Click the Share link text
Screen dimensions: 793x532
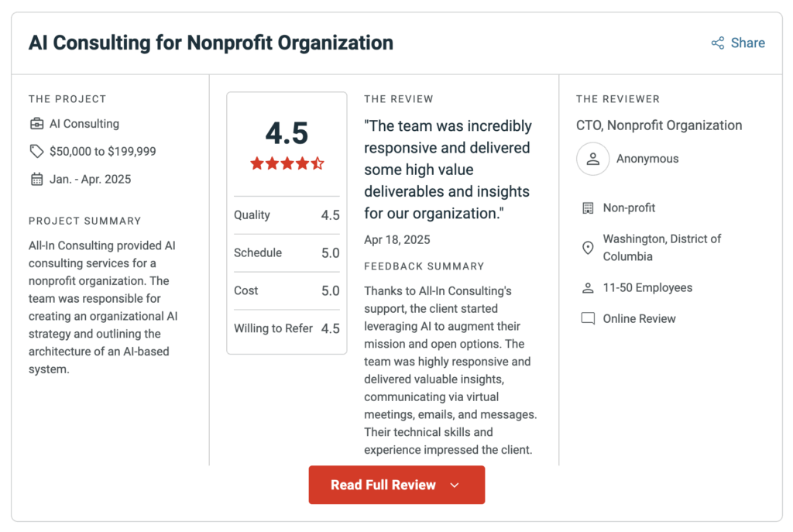[x=747, y=43]
